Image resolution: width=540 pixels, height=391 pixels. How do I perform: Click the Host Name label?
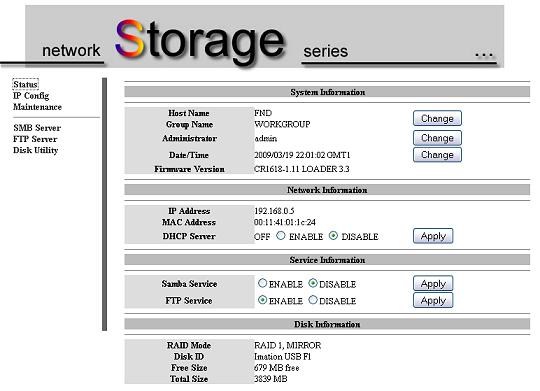pos(189,113)
